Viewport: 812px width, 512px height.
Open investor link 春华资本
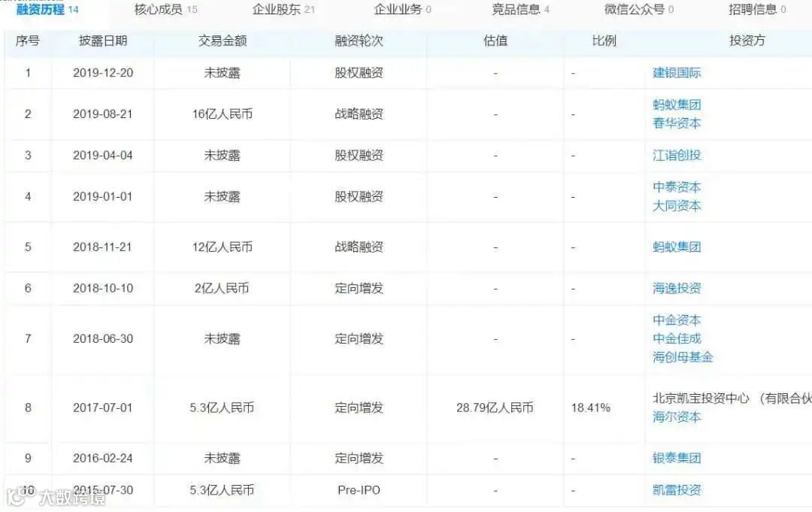(x=677, y=123)
